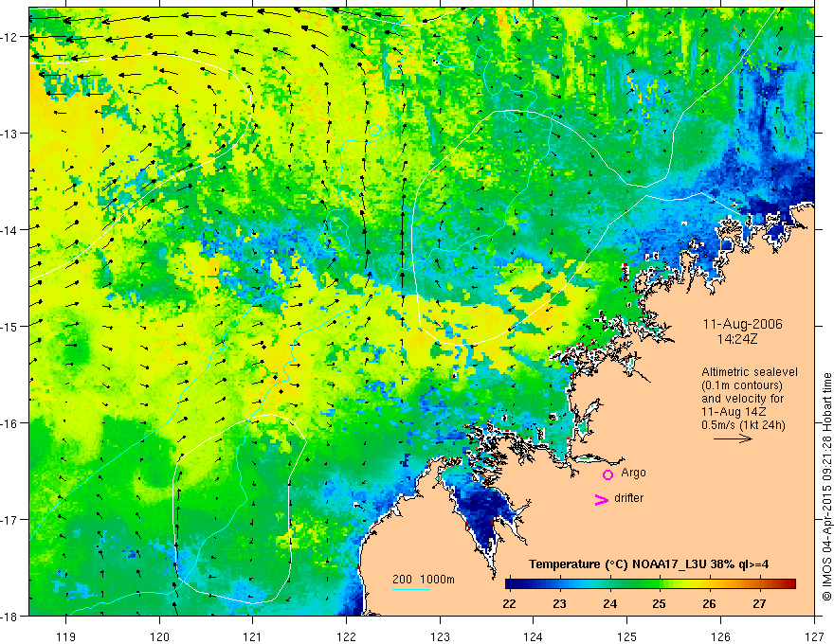Click the '14:24Z' time text
Viewport: 834px width, 644px height.
click(736, 338)
